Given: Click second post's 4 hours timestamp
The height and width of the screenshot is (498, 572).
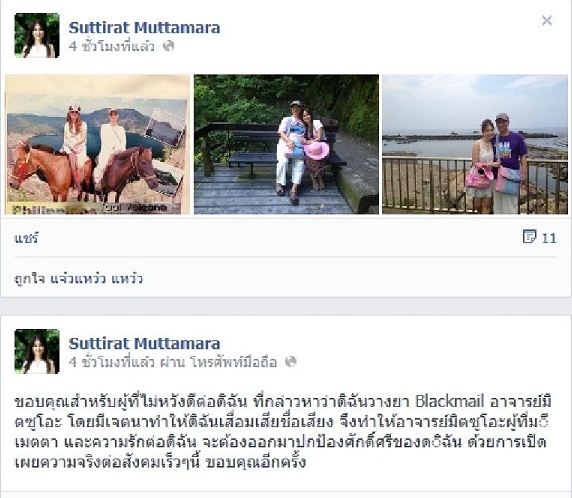Looking at the screenshot, I should [112, 362].
